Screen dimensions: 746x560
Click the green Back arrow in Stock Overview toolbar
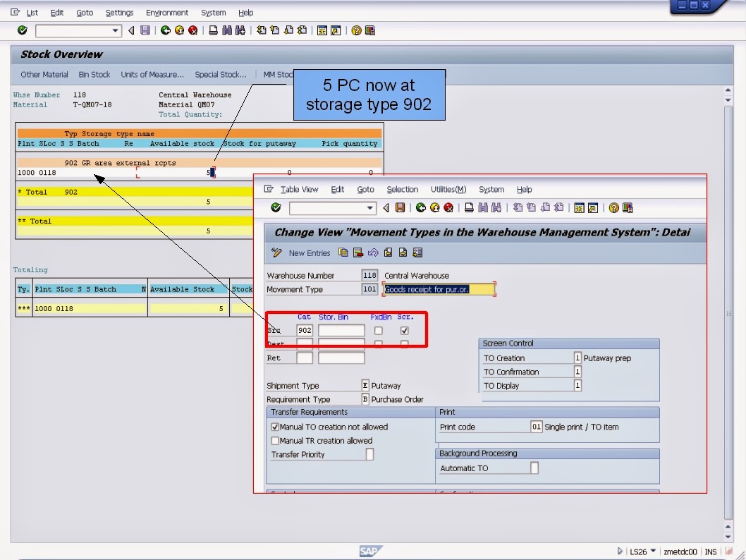[166, 30]
